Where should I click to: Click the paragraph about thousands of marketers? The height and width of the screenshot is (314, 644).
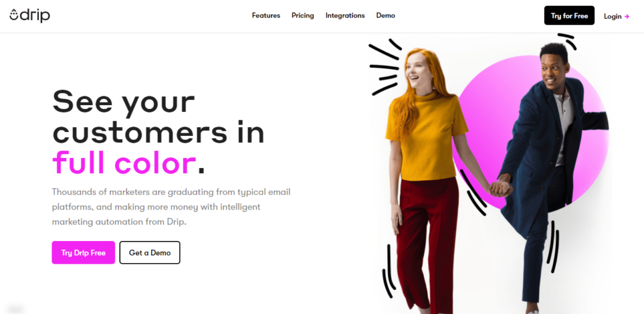[171, 207]
